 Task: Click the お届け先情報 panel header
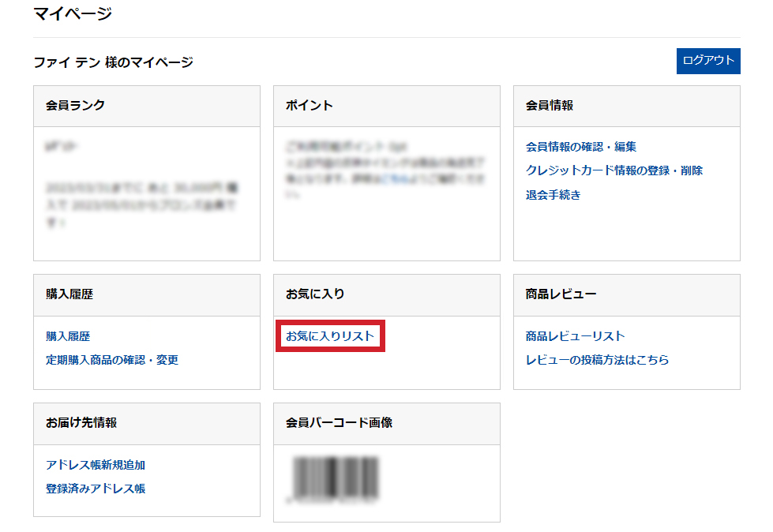click(x=81, y=423)
